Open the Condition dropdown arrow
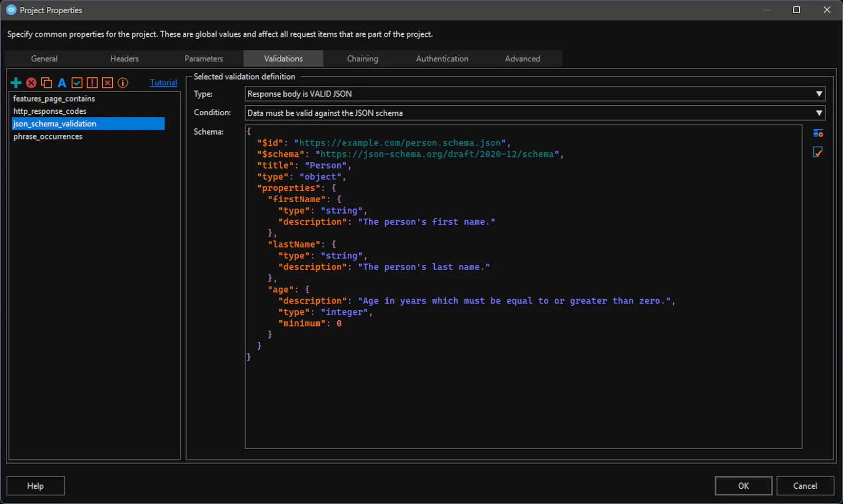The height and width of the screenshot is (504, 843). tap(819, 113)
